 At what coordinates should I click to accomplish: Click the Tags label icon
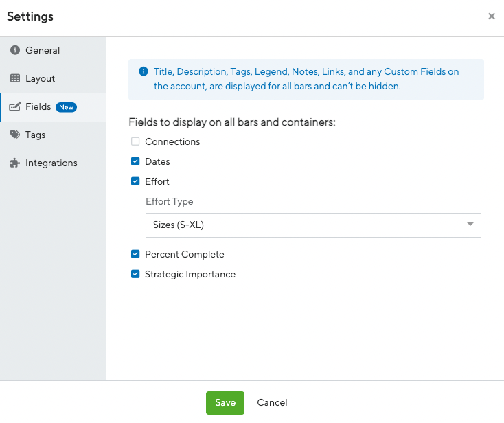pos(15,135)
